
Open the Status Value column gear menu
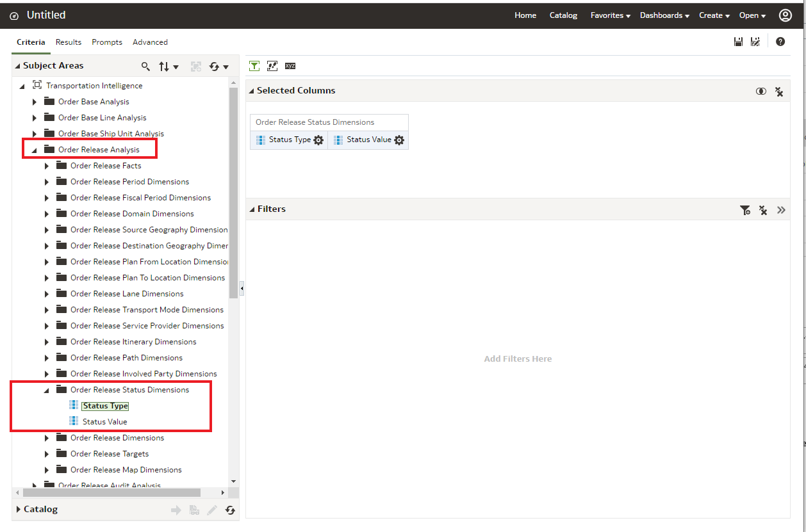pyautogui.click(x=399, y=140)
